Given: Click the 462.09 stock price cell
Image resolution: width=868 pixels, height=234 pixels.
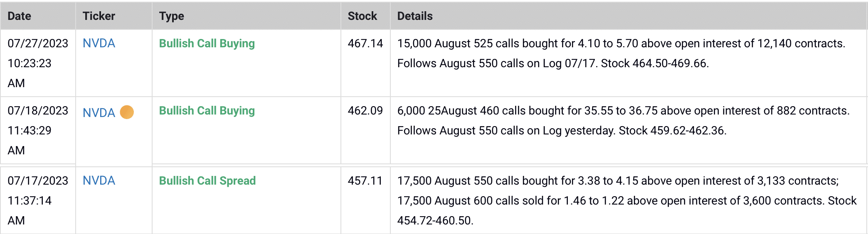Looking at the screenshot, I should (x=365, y=110).
